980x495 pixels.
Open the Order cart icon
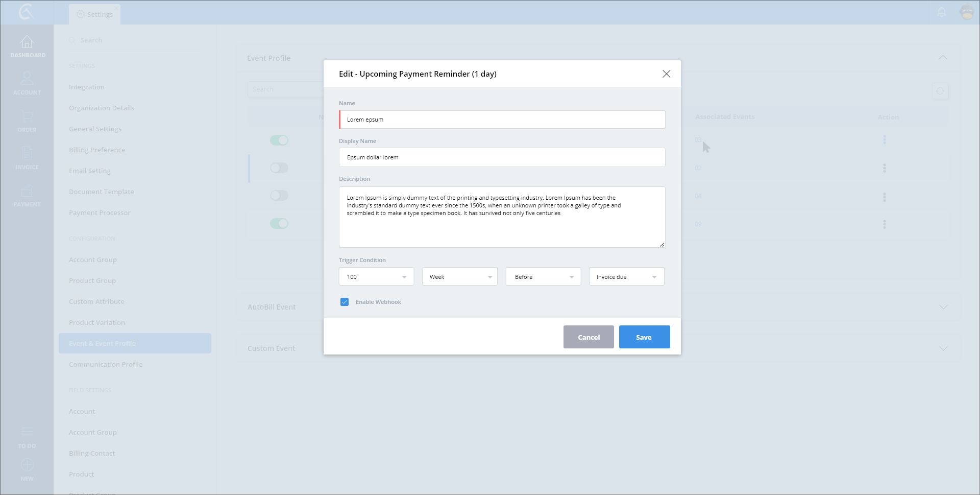[27, 116]
